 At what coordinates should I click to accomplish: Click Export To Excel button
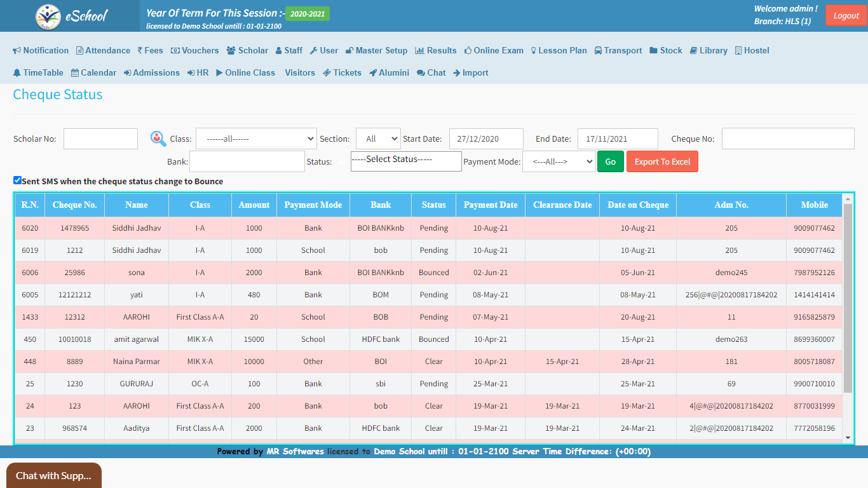pyautogui.click(x=662, y=161)
